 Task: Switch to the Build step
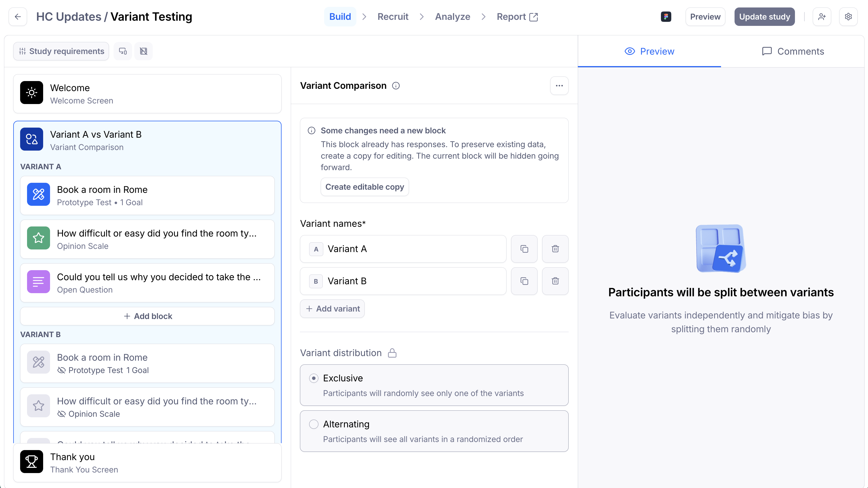click(x=340, y=17)
